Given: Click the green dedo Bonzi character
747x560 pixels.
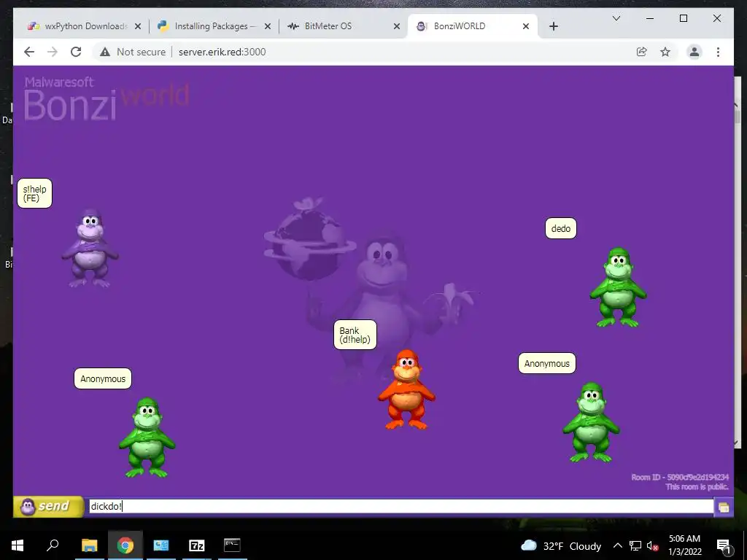Looking at the screenshot, I should (618, 287).
